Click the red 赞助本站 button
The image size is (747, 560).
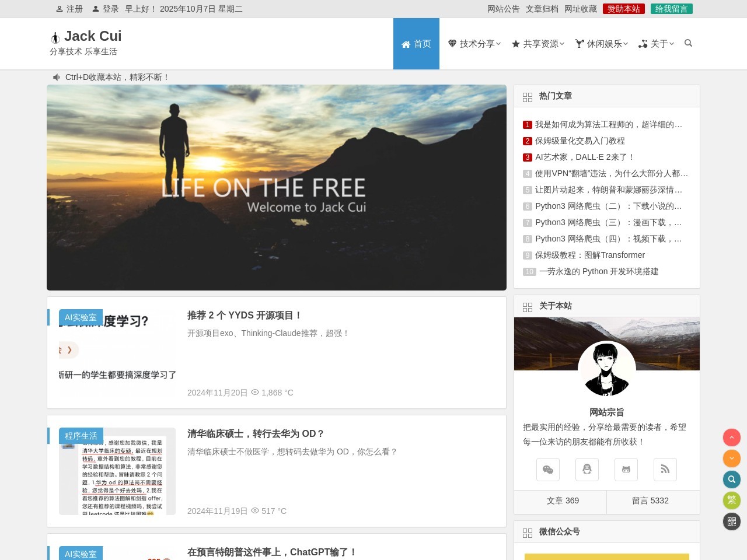pyautogui.click(x=623, y=9)
